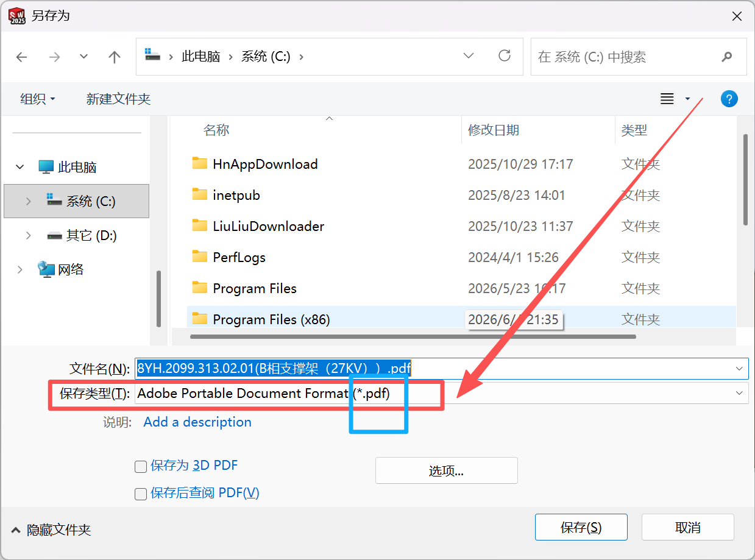The image size is (755, 560).
Task: Click the horizontal scrollbar of file list
Action: pyautogui.click(x=413, y=336)
